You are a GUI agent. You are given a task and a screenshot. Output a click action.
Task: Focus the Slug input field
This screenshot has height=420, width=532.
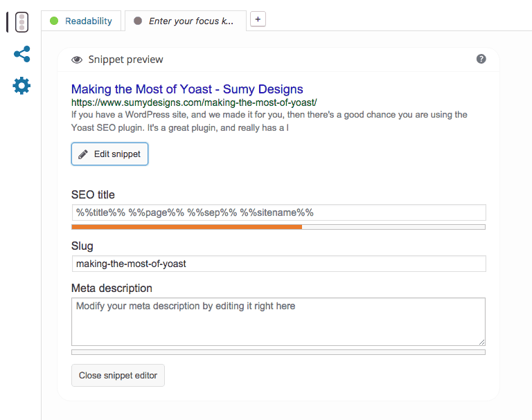point(278,264)
